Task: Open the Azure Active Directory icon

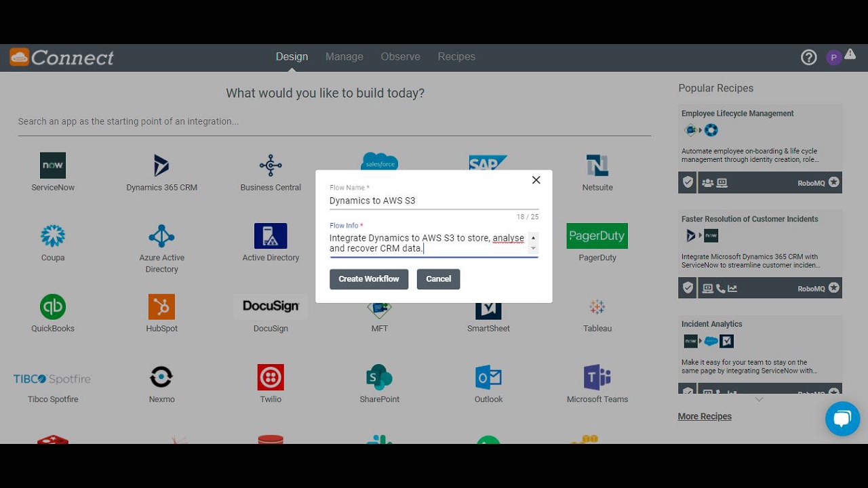Action: click(x=161, y=236)
